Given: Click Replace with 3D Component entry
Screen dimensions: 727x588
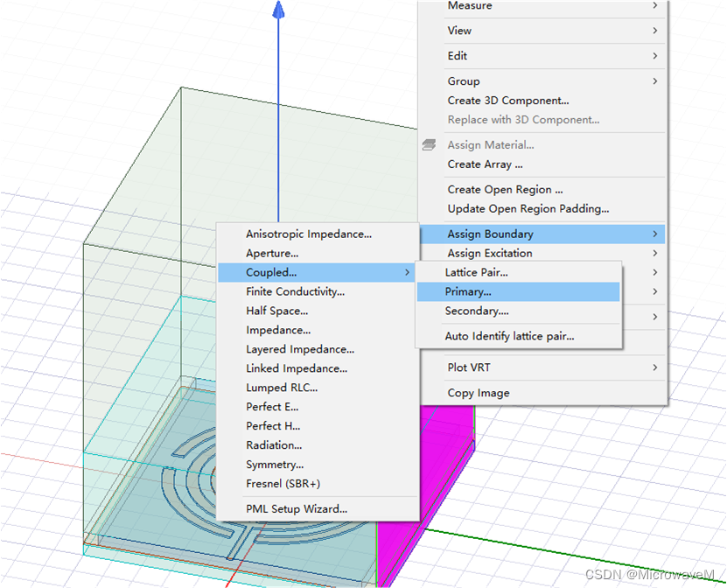Looking at the screenshot, I should click(x=542, y=120).
